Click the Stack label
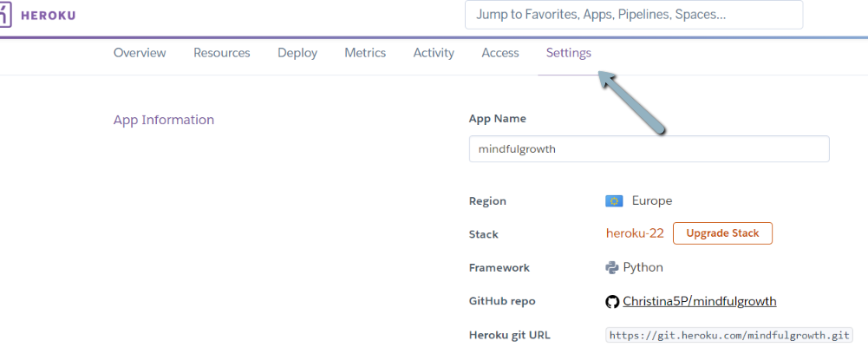868x354 pixels. pyautogui.click(x=484, y=234)
